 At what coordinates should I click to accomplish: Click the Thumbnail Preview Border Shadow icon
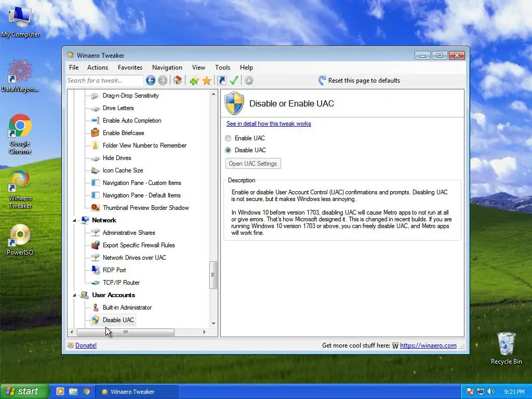(96, 208)
